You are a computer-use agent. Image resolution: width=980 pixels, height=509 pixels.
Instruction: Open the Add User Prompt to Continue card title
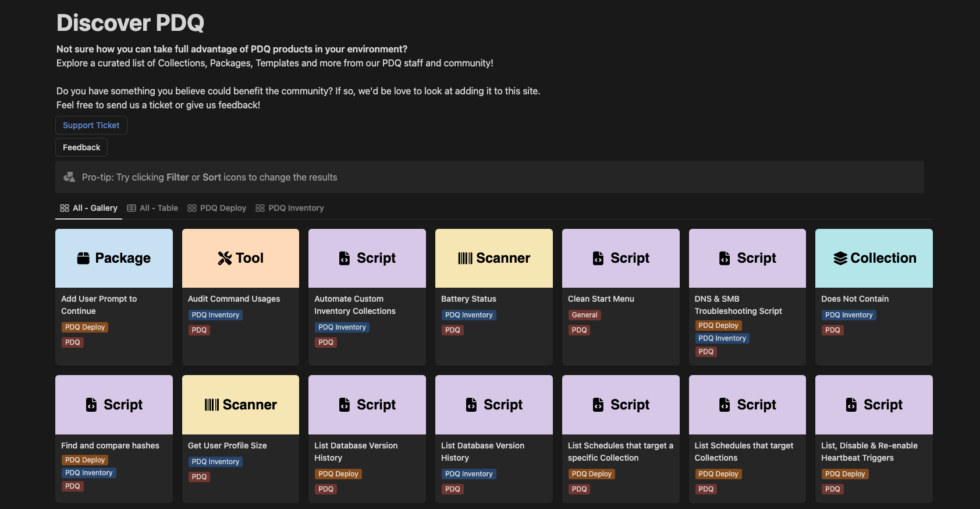(99, 305)
